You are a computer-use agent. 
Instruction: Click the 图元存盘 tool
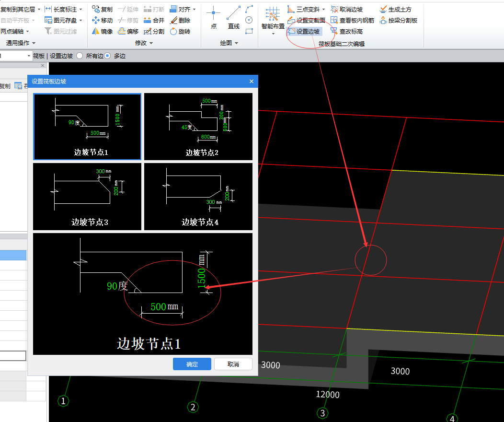pos(61,20)
